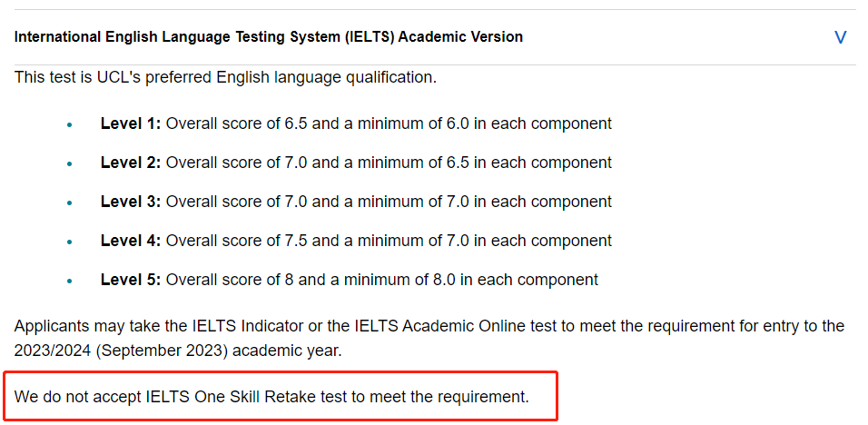Click the bullet dot beside Level 1
This screenshot has height=425, width=868.
[69, 125]
